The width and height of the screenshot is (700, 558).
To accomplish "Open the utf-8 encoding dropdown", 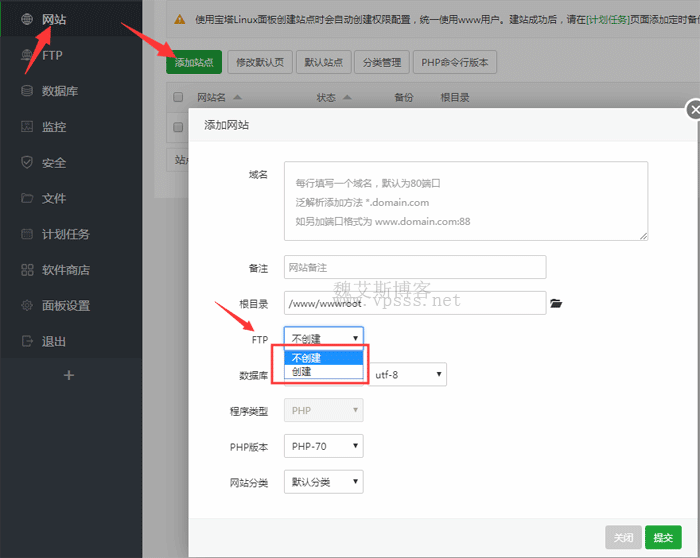I will 407,375.
